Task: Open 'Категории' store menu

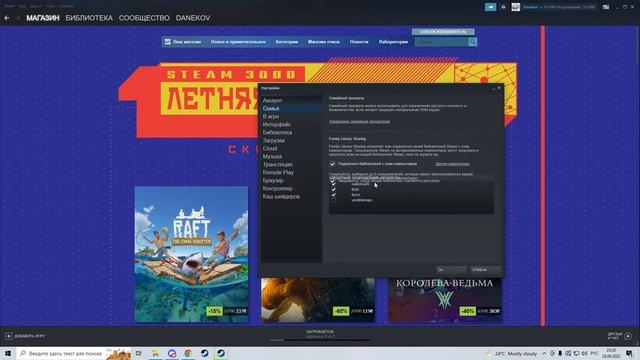Action: 287,42
